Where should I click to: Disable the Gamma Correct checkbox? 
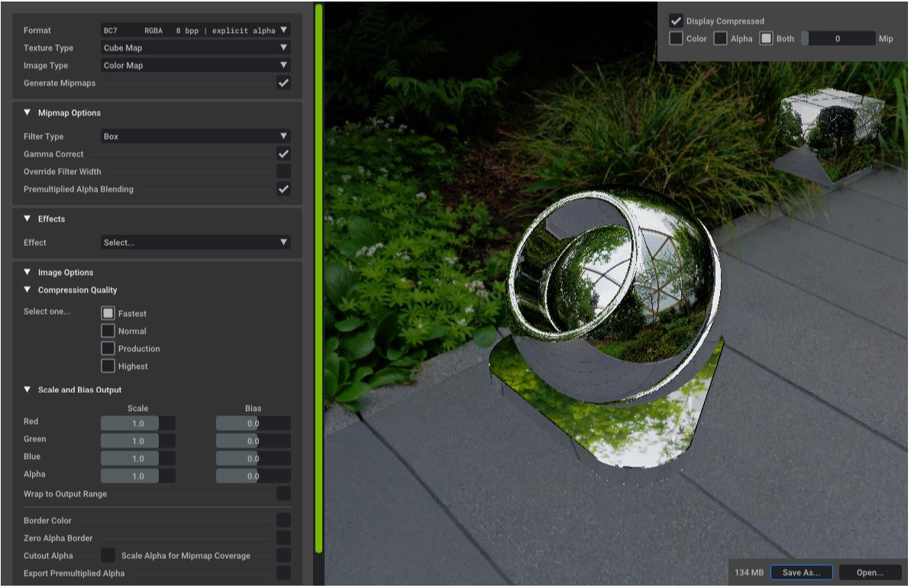(283, 154)
